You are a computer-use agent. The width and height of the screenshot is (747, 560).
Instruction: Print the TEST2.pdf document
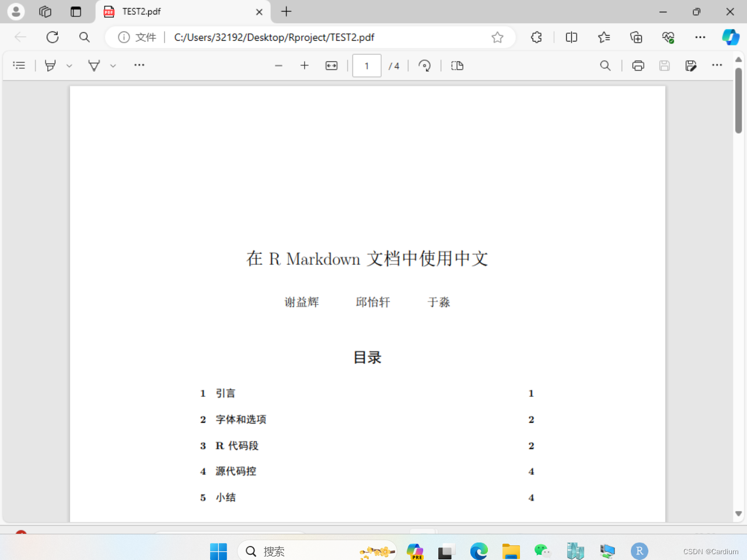638,65
